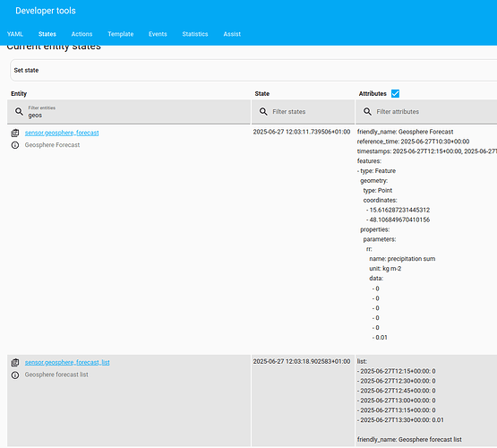Click the Entity column header
This screenshot has height=448, width=497.
pyautogui.click(x=19, y=93)
